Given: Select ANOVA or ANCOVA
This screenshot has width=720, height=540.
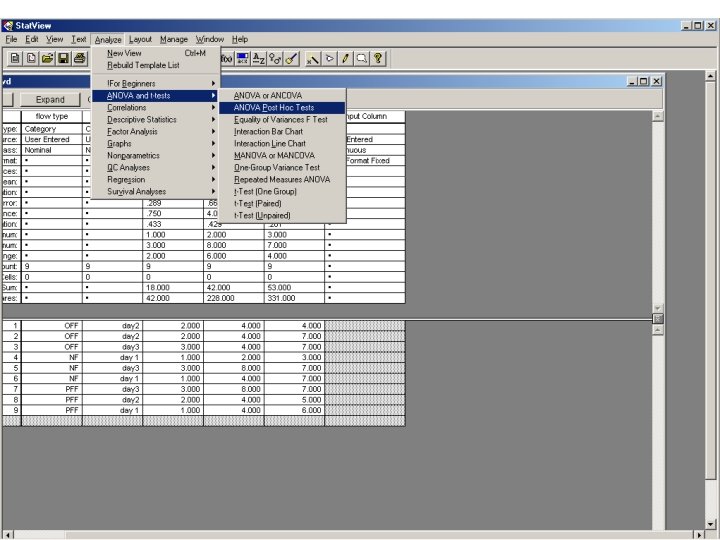Looking at the screenshot, I should click(x=282, y=96).
